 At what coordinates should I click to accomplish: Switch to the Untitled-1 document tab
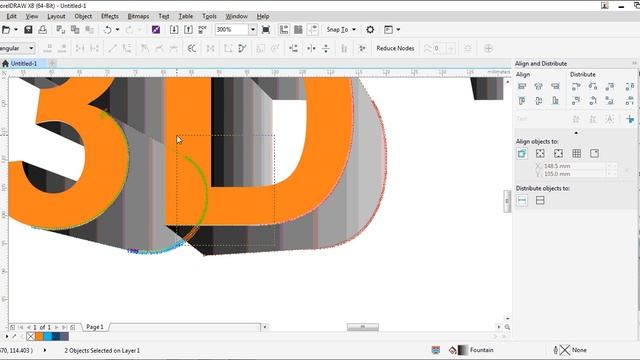pyautogui.click(x=23, y=63)
